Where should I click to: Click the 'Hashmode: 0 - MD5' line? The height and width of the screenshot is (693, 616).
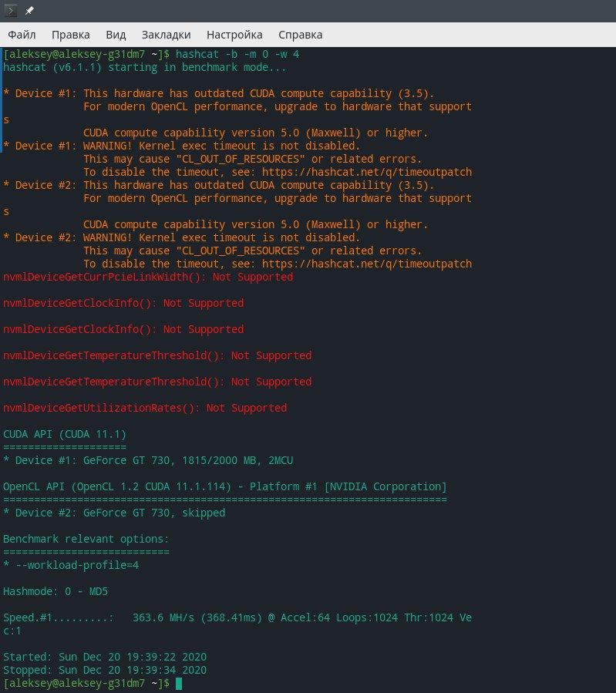pyautogui.click(x=56, y=591)
